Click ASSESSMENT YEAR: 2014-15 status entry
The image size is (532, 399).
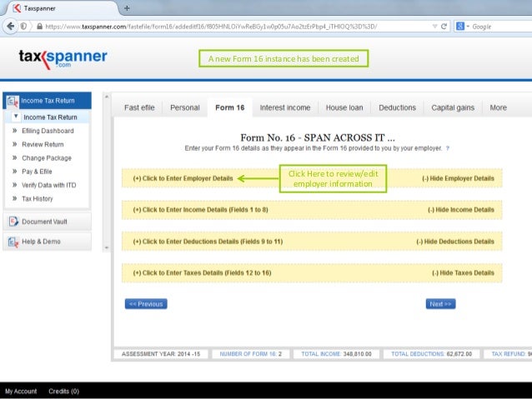tap(161, 354)
